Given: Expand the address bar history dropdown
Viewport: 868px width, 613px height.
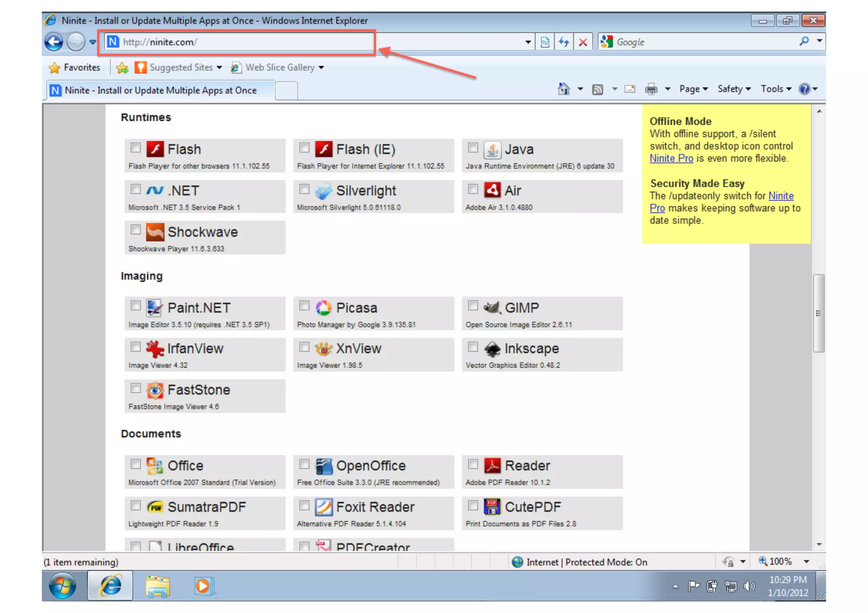Looking at the screenshot, I should 528,42.
